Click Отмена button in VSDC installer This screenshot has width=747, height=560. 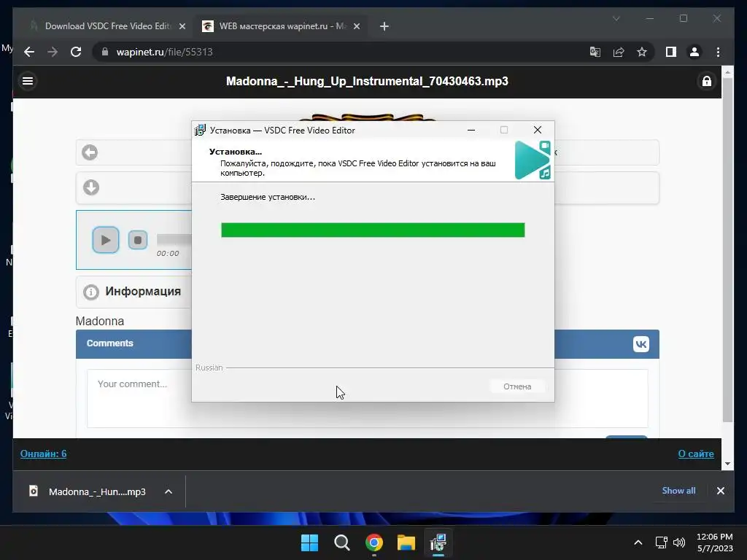click(517, 386)
